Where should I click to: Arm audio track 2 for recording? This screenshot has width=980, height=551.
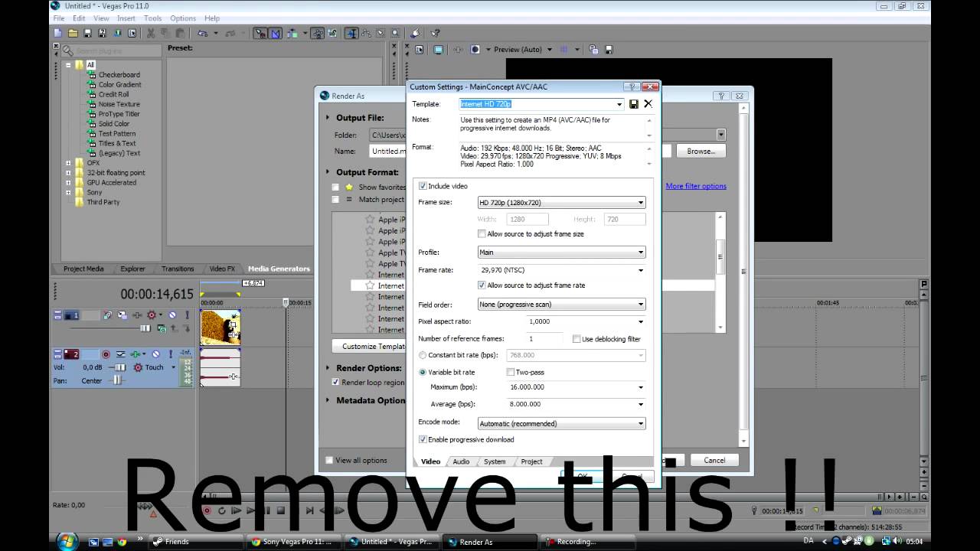tap(106, 354)
